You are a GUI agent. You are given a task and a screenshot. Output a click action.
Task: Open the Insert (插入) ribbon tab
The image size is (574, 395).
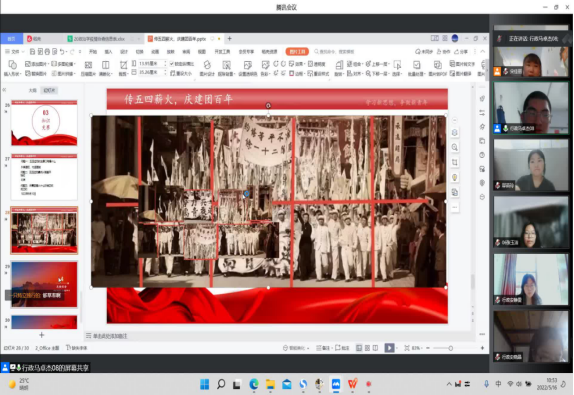[108, 52]
